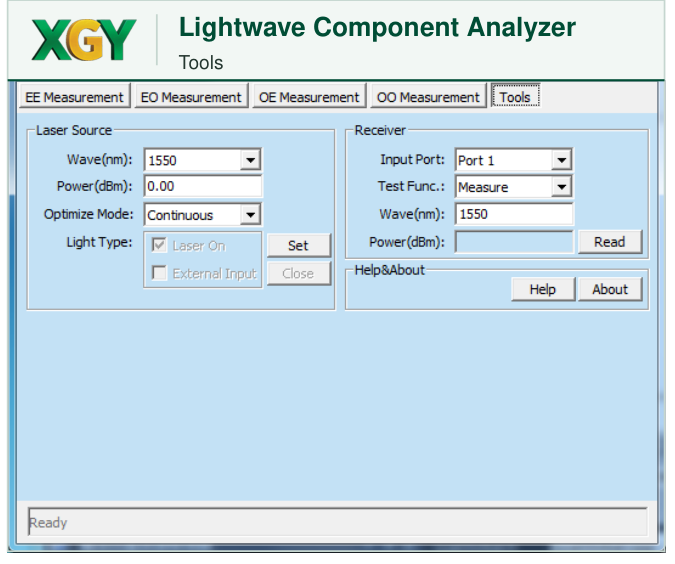This screenshot has height=564, width=675.
Task: Select the Tools tab
Action: coord(515,96)
